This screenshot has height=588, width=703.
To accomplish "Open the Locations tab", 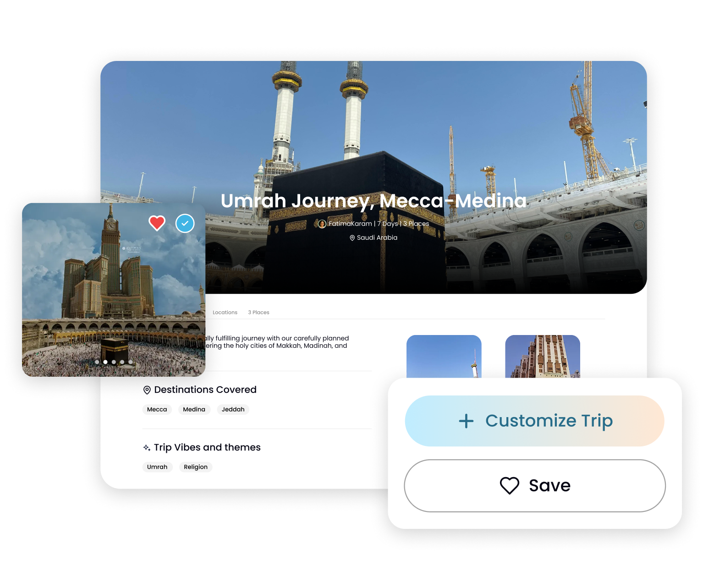I will [x=225, y=313].
